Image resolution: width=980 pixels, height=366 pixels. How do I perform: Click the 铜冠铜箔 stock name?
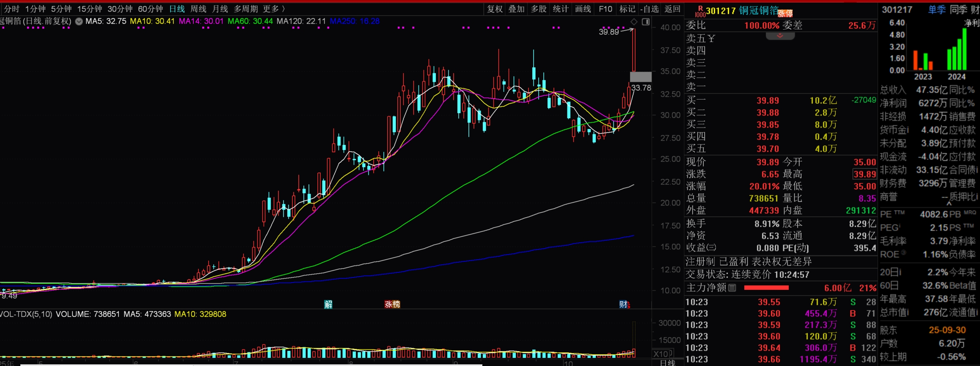[x=759, y=11]
